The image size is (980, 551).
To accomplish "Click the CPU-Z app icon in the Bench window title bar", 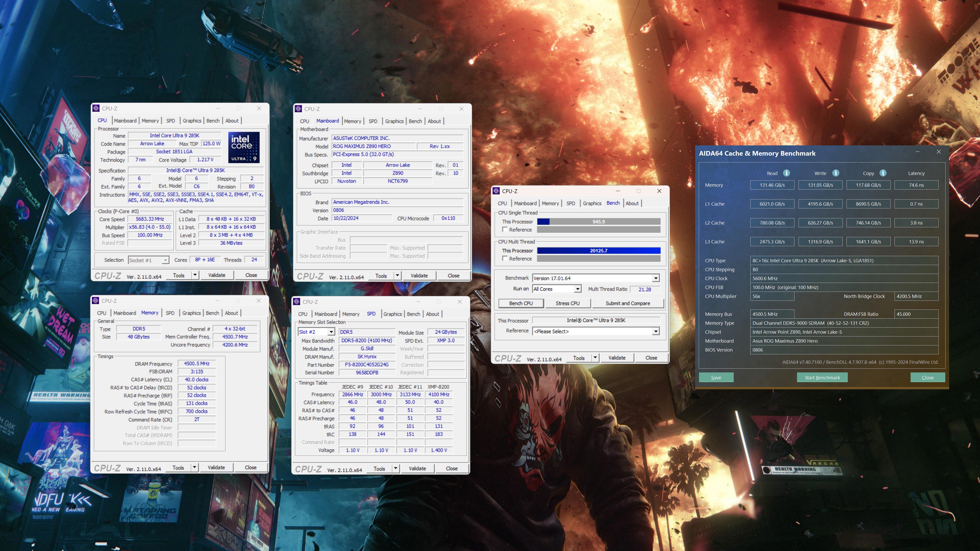I will [x=496, y=191].
